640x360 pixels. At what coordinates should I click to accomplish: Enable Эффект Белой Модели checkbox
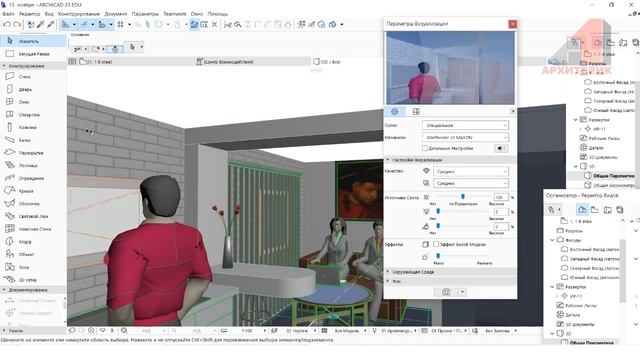pos(436,244)
